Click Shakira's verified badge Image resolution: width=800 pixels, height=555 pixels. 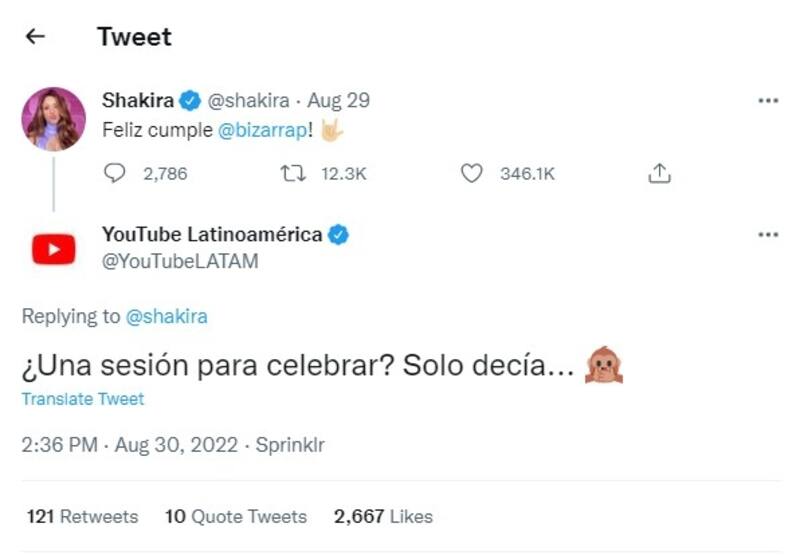[x=191, y=100]
